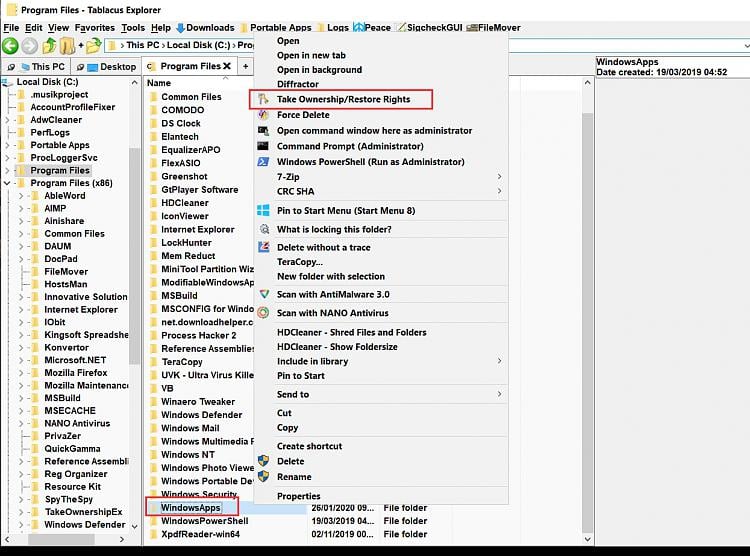Screen dimensions: 750x556
Task: Add a new tab with plus button
Action: point(245,67)
